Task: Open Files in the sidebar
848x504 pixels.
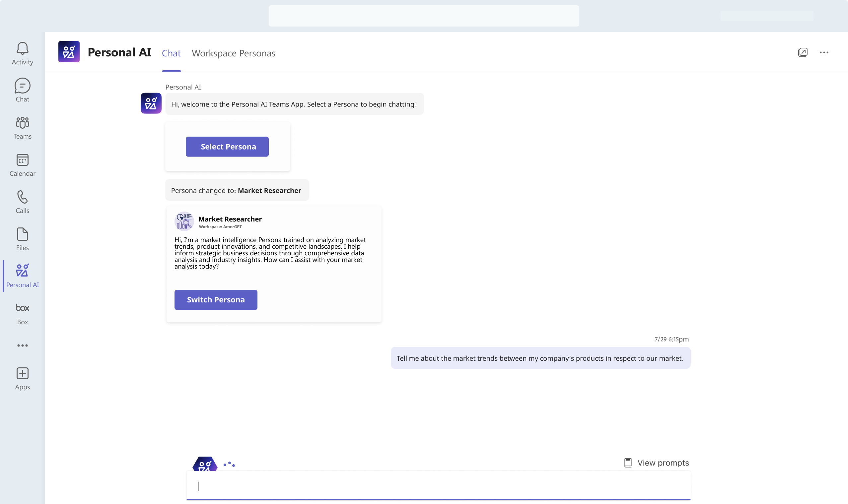Action: 23,239
